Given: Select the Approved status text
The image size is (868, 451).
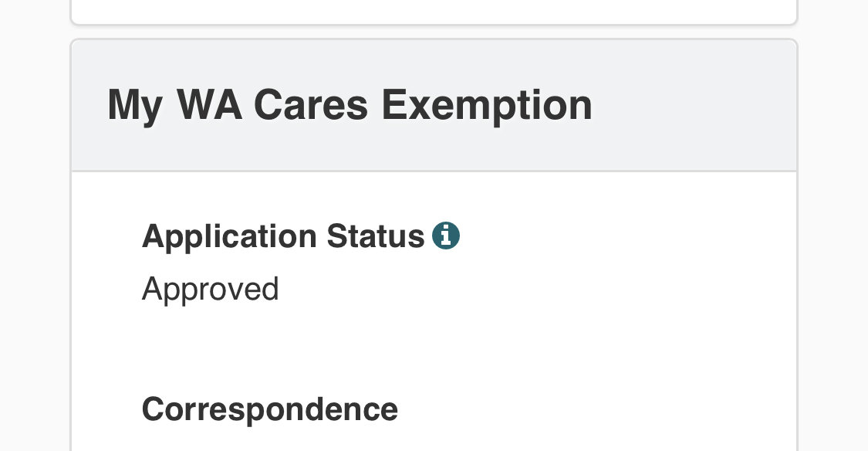Looking at the screenshot, I should pos(211,290).
